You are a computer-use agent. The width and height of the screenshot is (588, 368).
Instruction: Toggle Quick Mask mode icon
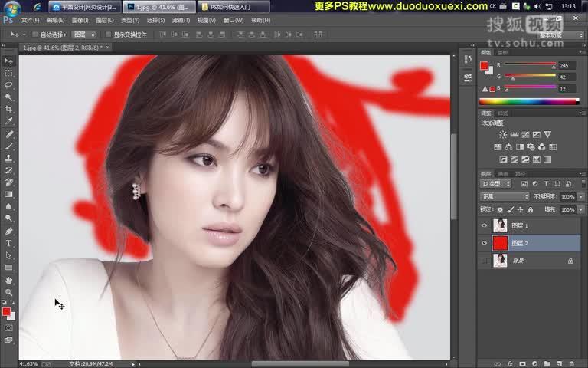8,328
